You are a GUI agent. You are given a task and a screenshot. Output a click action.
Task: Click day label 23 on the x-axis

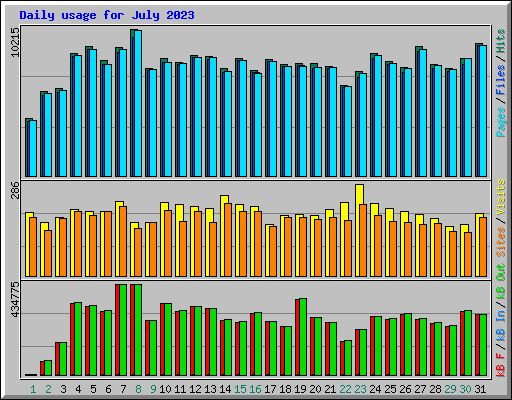pyautogui.click(x=360, y=389)
